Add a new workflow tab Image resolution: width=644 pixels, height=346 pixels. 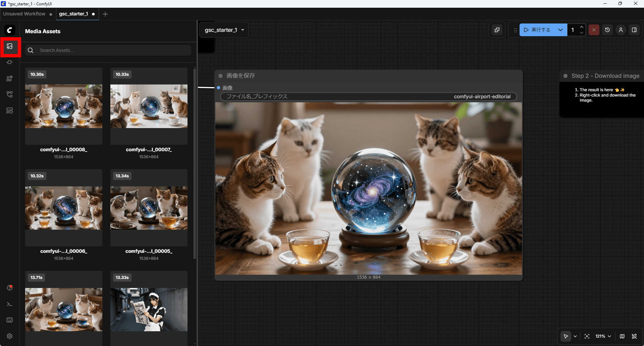(105, 14)
